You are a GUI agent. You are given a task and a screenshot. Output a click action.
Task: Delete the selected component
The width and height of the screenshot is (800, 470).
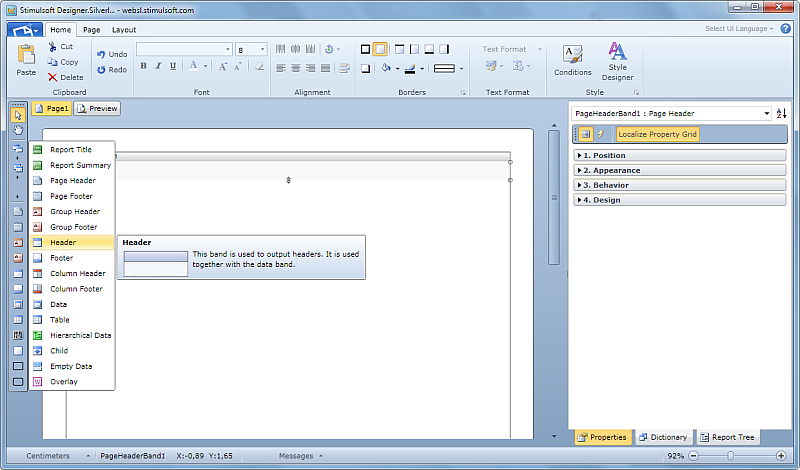(65, 77)
